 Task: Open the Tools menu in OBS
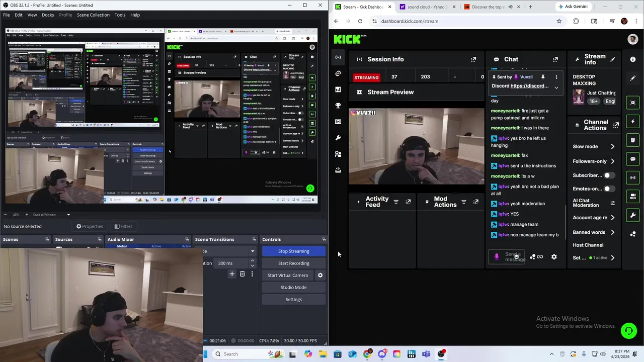pos(120,15)
